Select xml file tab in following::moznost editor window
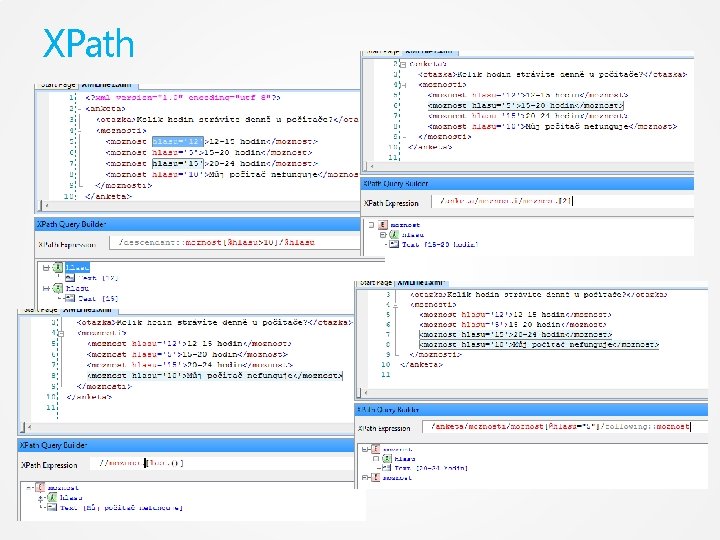 pyautogui.click(x=421, y=283)
